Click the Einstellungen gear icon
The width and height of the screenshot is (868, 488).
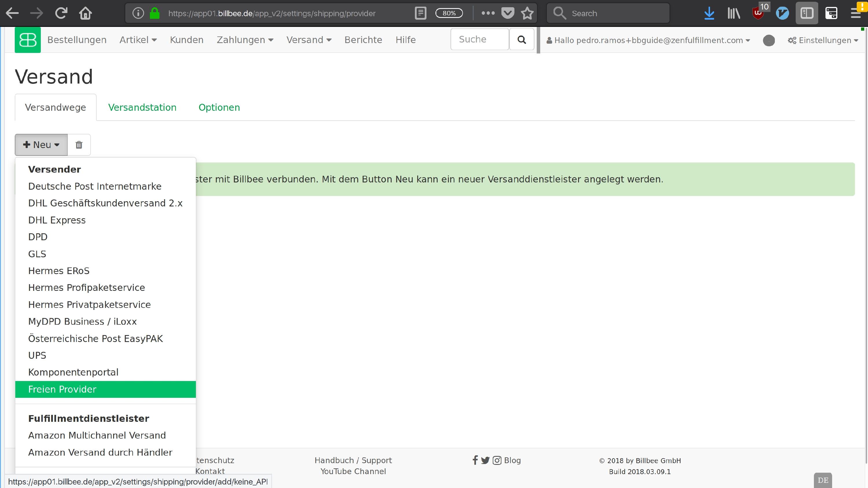click(792, 40)
